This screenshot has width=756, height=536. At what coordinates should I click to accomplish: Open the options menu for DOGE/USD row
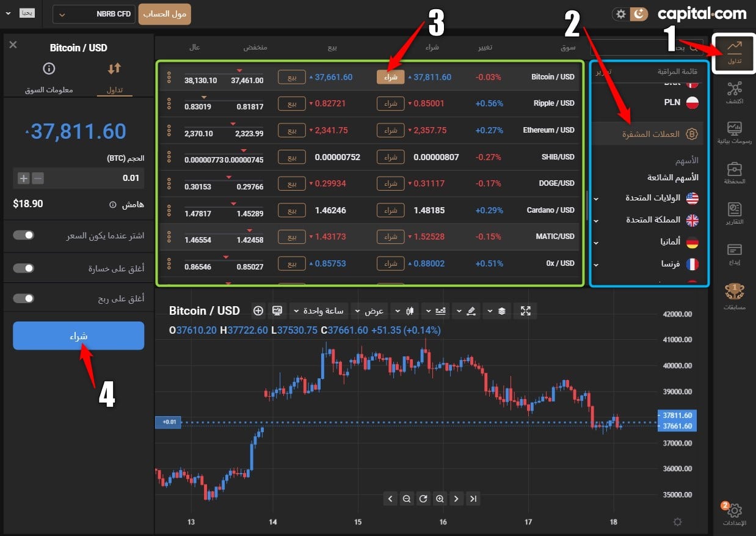tap(169, 183)
